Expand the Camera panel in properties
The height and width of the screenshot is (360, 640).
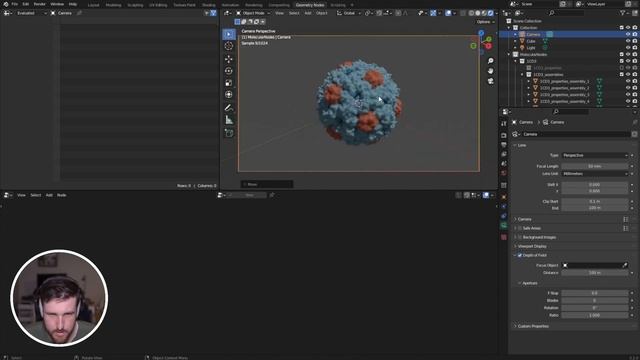click(524, 219)
